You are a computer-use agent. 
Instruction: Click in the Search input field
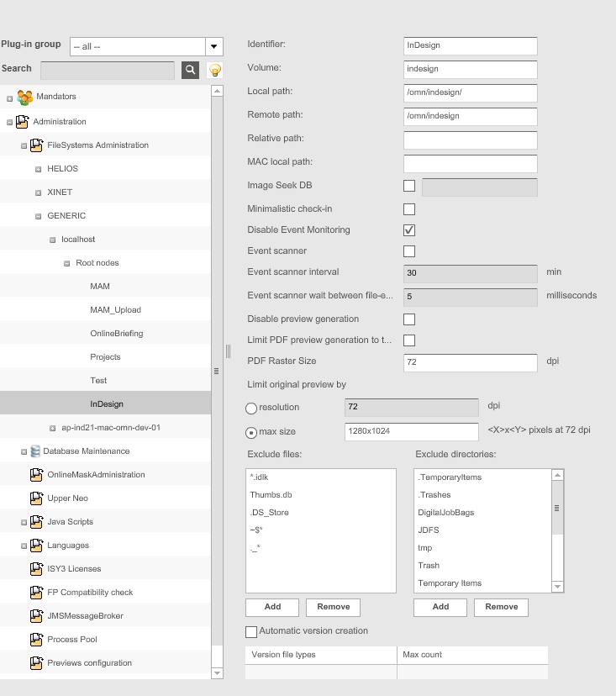108,71
